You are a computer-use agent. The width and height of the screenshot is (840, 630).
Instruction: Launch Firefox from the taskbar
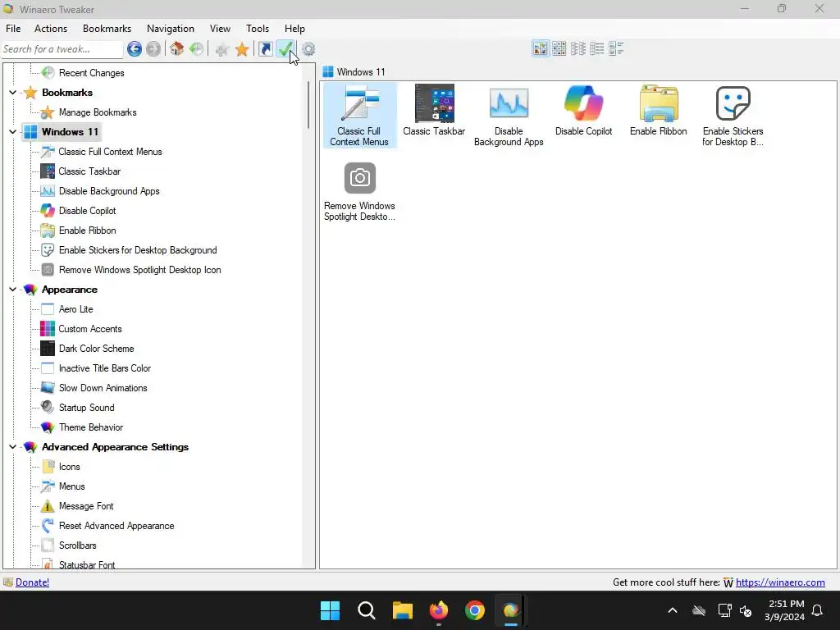(x=439, y=610)
